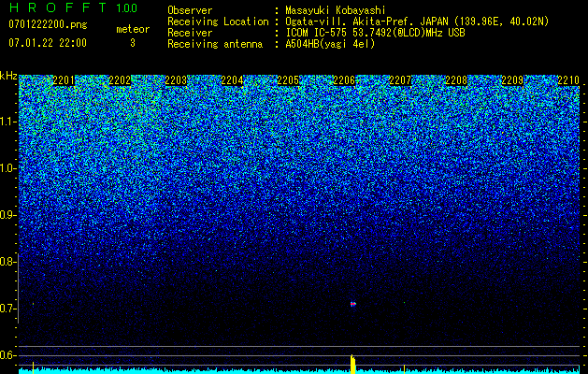This screenshot has width=588, height=374.
Task: Select the 0.7 frequency axis label
Action: coord(8,309)
